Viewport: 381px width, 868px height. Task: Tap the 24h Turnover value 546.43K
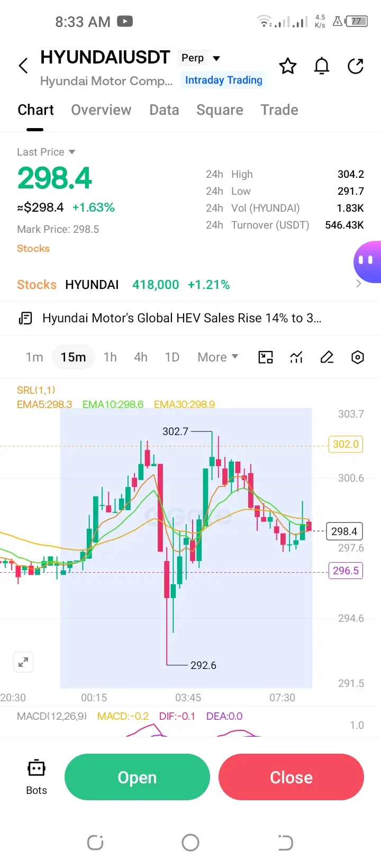point(344,225)
